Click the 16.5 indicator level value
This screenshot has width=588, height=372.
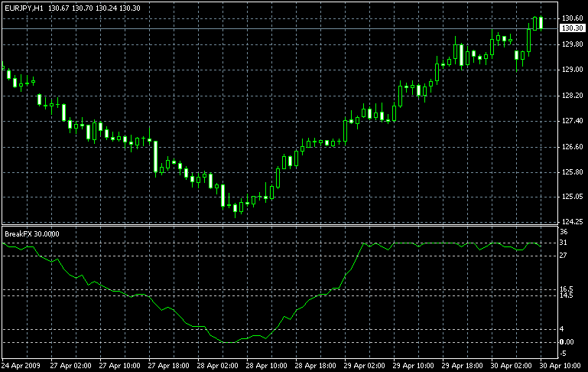pyautogui.click(x=567, y=289)
